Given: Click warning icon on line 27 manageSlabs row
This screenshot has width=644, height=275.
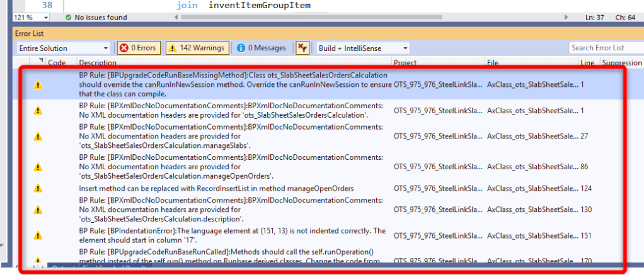Looking at the screenshot, I should click(38, 136).
